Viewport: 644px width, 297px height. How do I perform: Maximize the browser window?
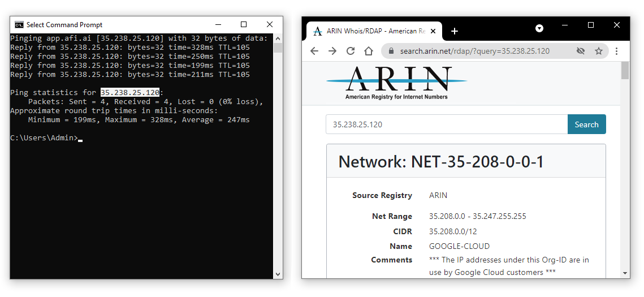591,25
